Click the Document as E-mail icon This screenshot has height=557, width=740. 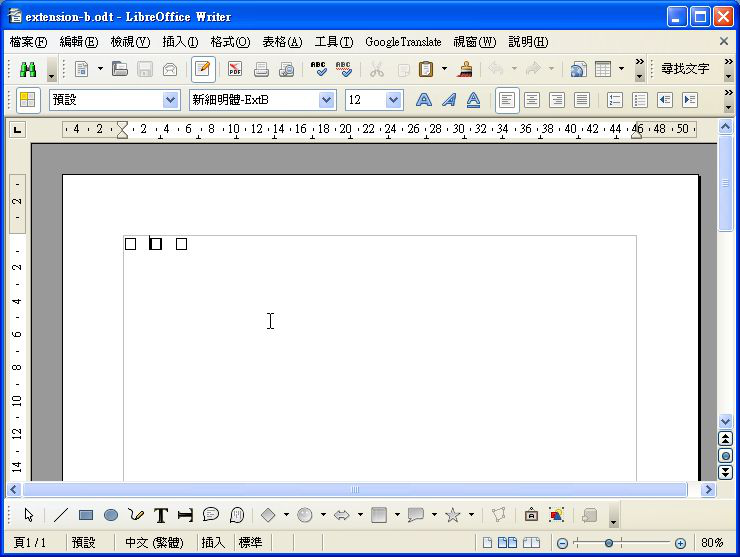pos(170,69)
